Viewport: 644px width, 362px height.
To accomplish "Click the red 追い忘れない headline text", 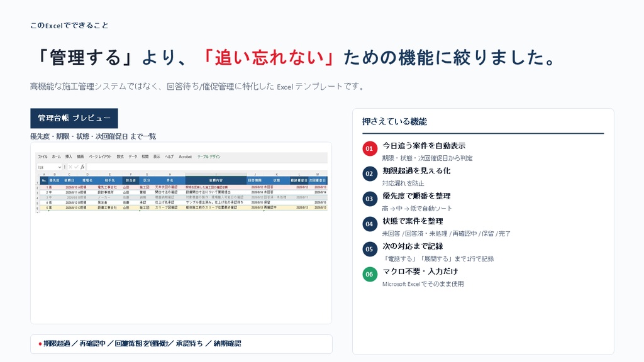I will point(269,57).
